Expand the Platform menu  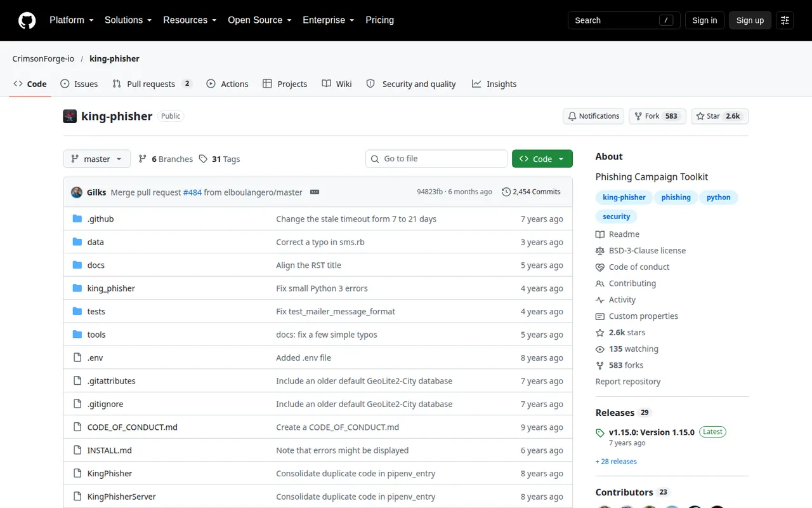point(72,20)
